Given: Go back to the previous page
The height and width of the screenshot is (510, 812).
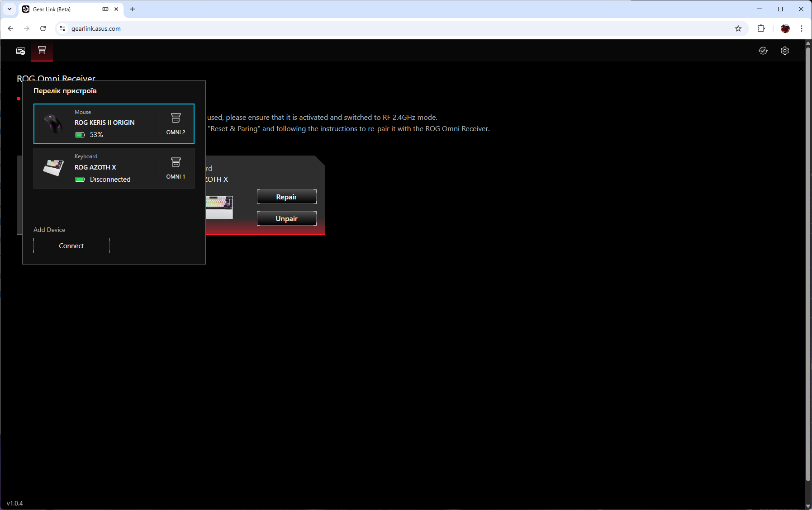Looking at the screenshot, I should point(10,28).
